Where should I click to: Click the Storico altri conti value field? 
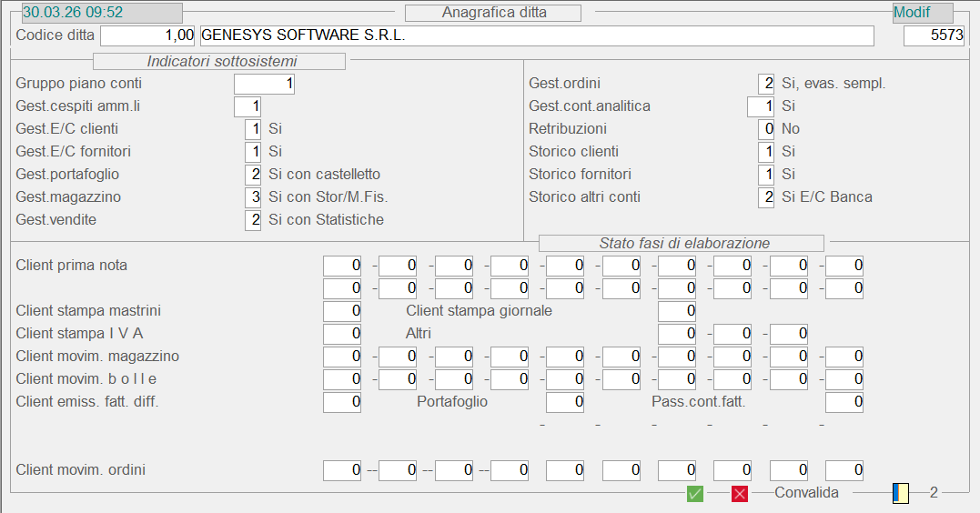point(766,197)
